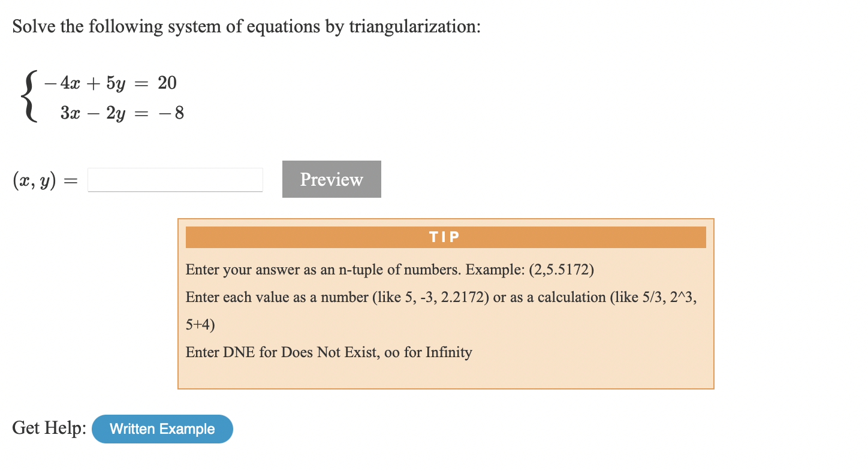Open the Written Example help
The image size is (868, 471).
click(x=162, y=428)
